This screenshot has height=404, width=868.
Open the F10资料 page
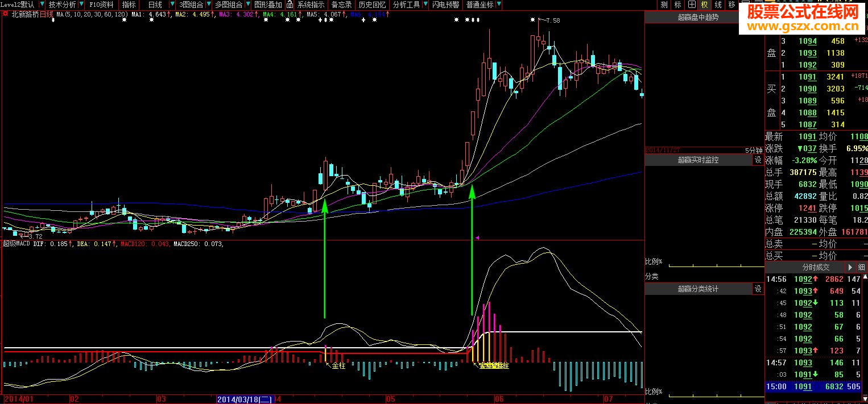(102, 5)
